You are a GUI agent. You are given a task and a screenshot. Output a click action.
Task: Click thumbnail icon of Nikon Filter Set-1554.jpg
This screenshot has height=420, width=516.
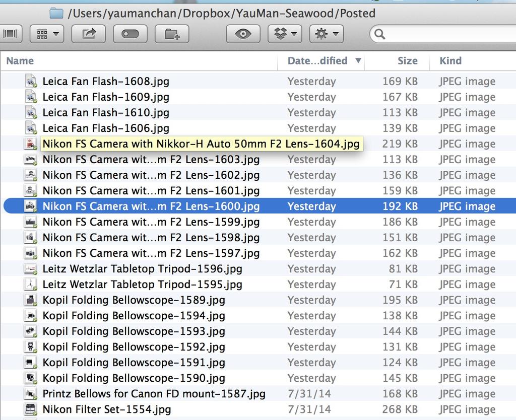click(x=31, y=409)
